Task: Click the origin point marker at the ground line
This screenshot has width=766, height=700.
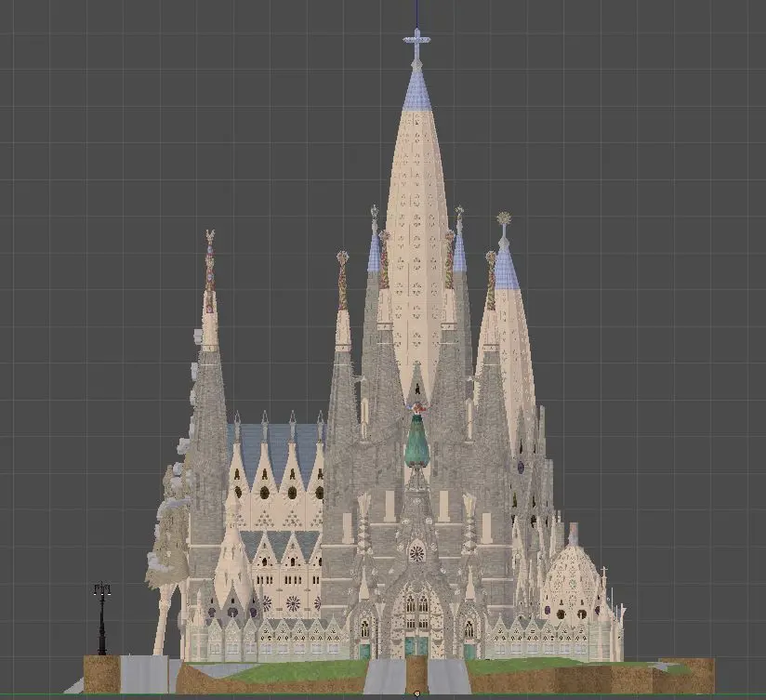Action: 416,693
